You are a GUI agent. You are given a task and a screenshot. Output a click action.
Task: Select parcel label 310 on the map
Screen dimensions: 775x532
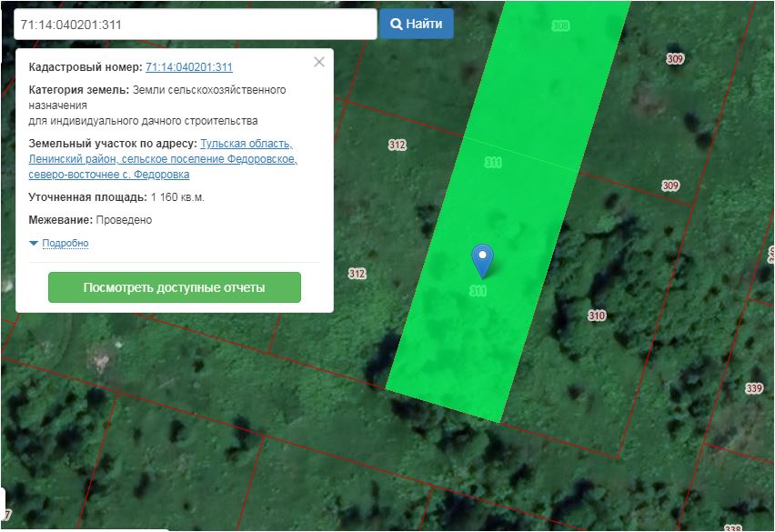(x=597, y=316)
